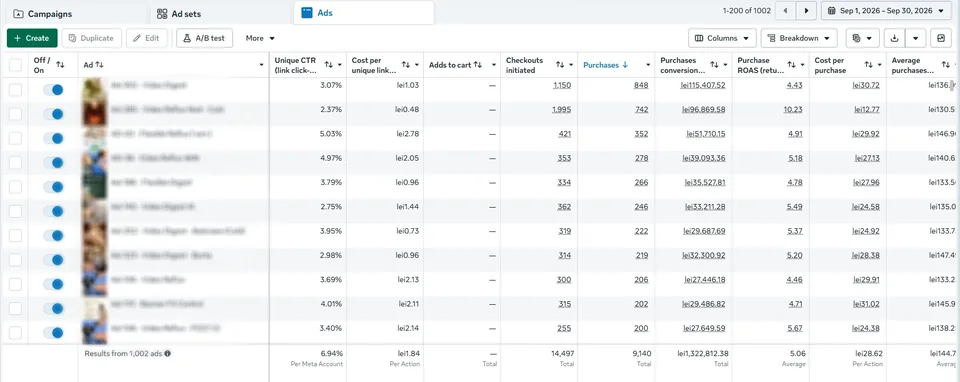Toggle off the ad with 742 purchases
Image resolution: width=960 pixels, height=382 pixels.
coord(53,114)
